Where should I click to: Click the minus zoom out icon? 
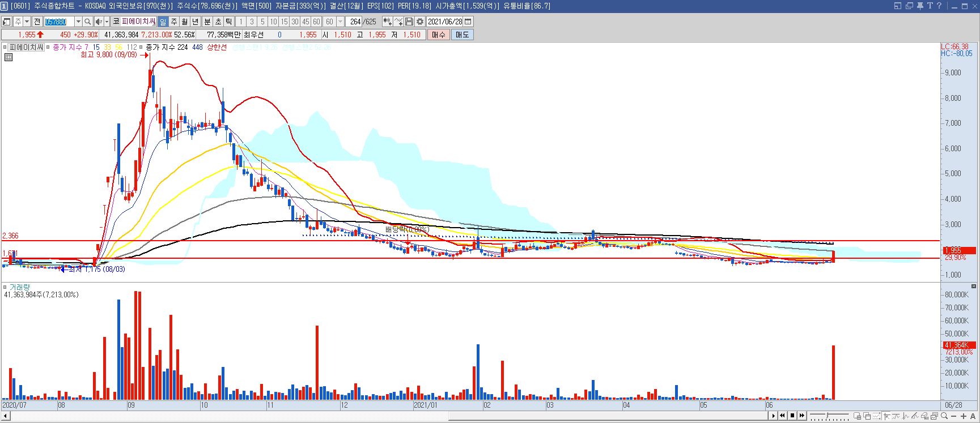pos(954,416)
